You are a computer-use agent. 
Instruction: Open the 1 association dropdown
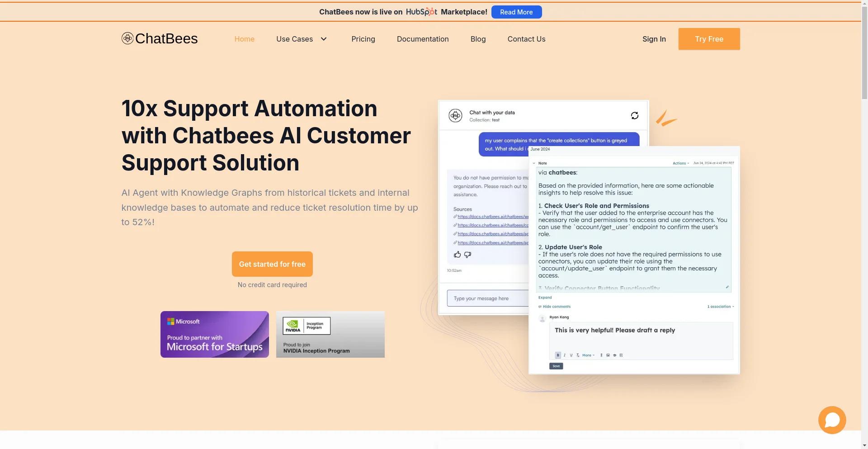720,307
